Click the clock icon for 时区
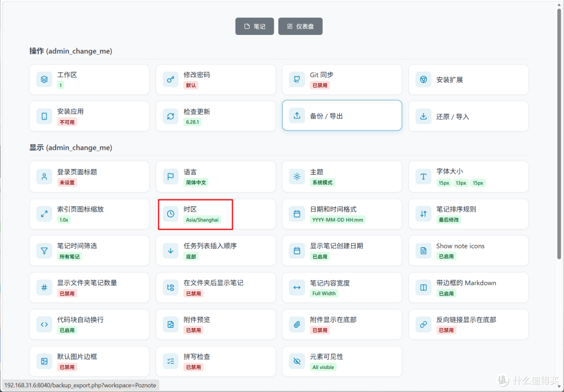This screenshot has height=392, width=564. click(170, 214)
